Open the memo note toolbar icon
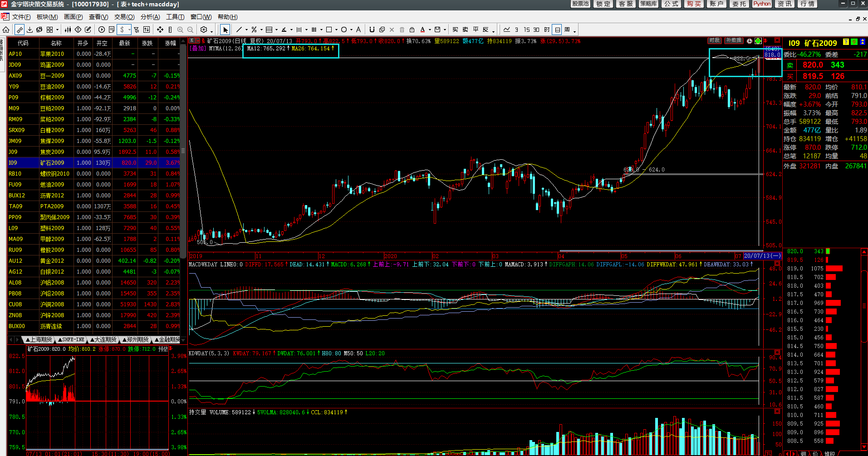The image size is (868, 456). [112, 29]
